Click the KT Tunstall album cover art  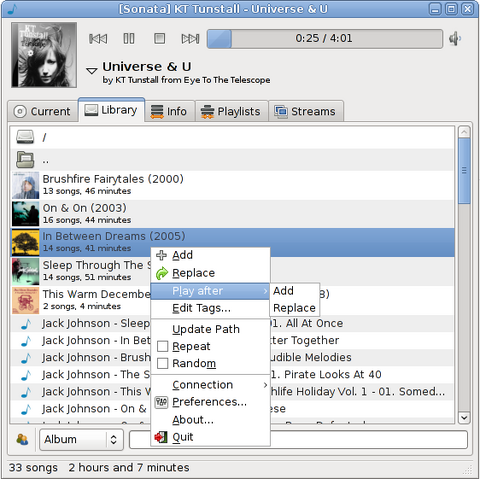tap(44, 55)
